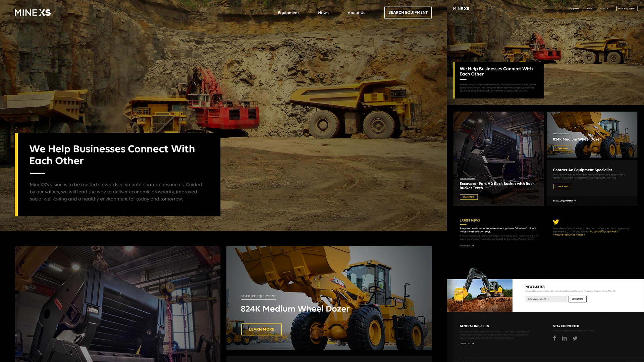Go to News in the main navigation
644x362 pixels.
pyautogui.click(x=323, y=13)
